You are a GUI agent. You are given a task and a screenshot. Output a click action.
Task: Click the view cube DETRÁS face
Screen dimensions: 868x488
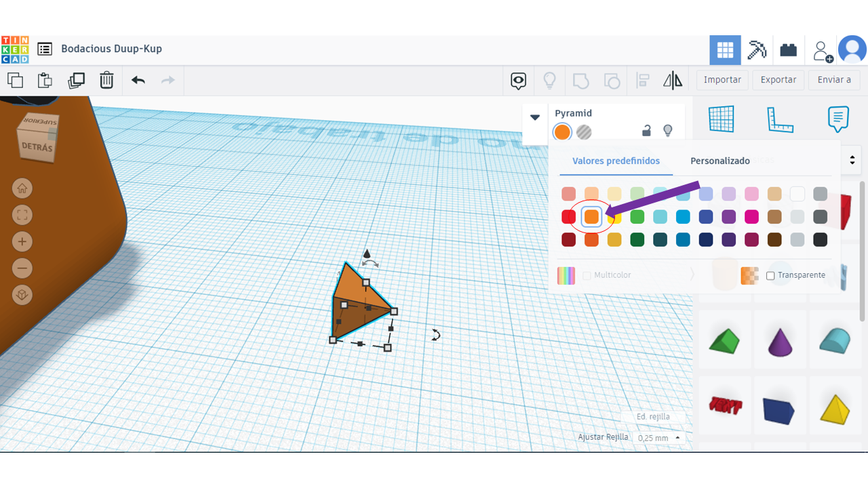point(37,148)
